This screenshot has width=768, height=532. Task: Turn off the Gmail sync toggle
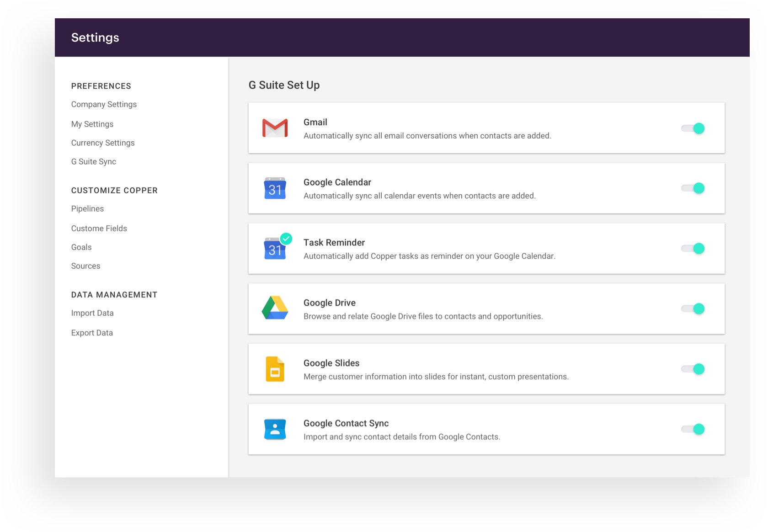pos(693,128)
